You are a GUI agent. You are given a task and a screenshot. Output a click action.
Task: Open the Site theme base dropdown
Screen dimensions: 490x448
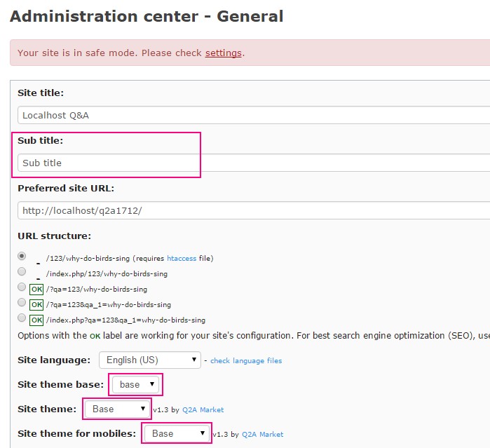point(137,384)
